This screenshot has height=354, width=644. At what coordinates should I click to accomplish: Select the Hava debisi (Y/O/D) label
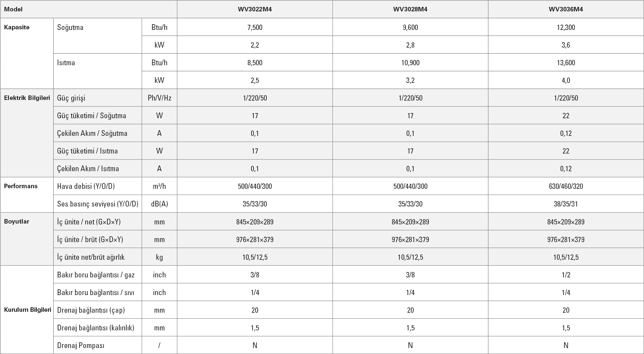(86, 186)
